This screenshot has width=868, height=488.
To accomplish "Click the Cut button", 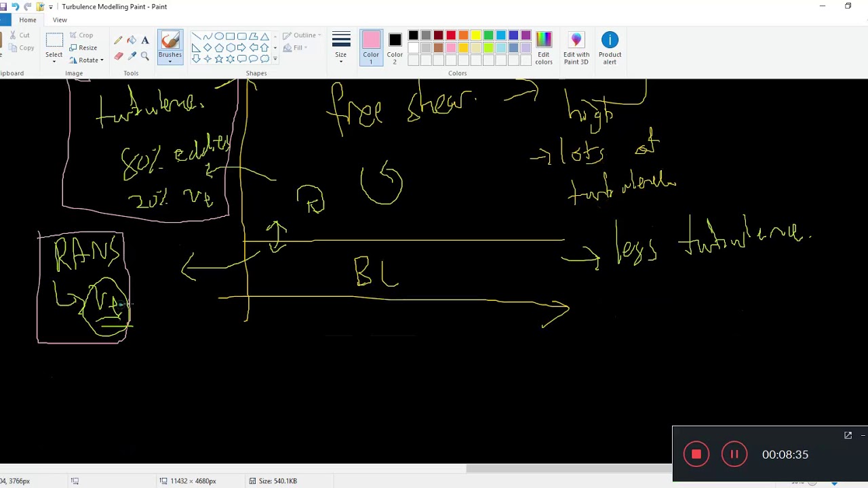I will point(20,35).
